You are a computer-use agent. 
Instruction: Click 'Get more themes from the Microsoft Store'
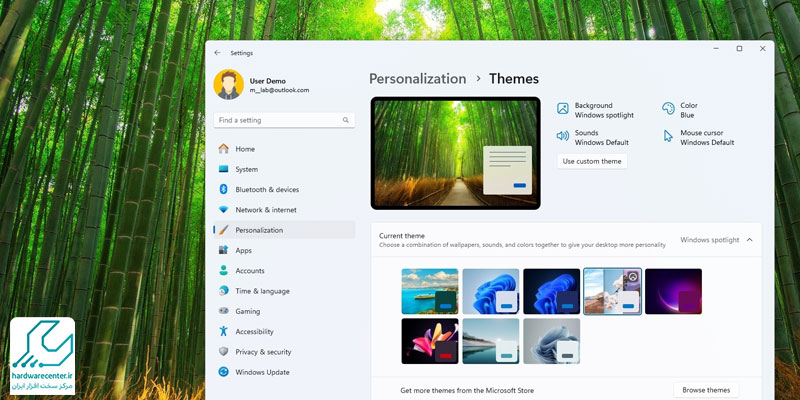tap(467, 391)
